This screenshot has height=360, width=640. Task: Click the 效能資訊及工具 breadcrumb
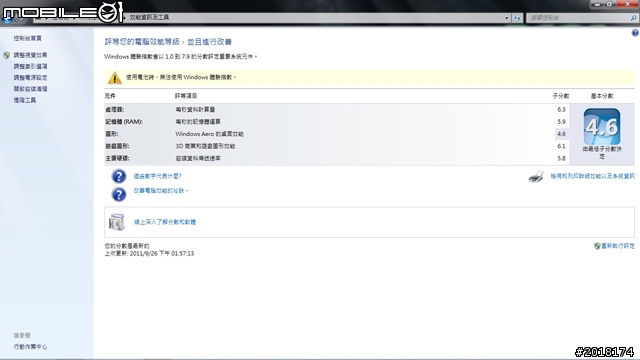[149, 17]
